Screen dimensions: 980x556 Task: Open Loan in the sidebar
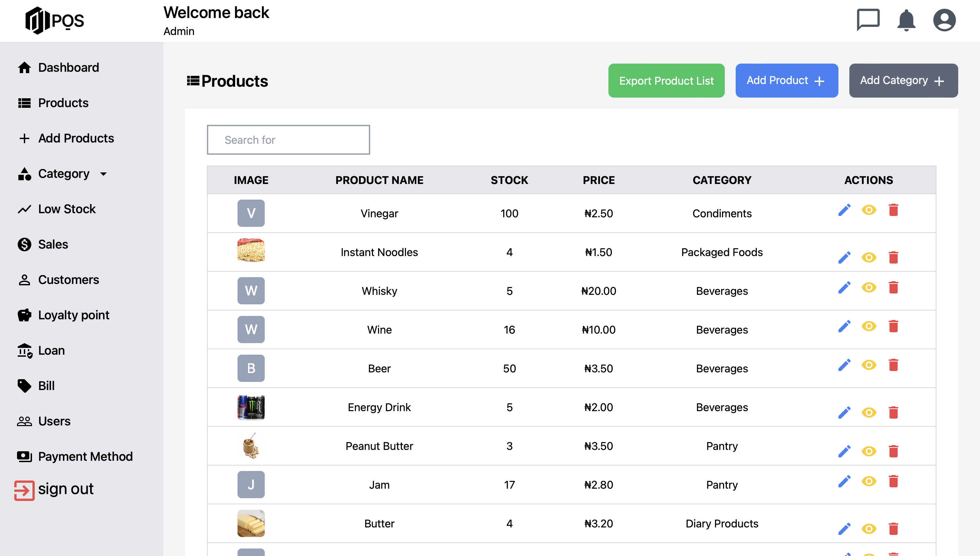click(x=41, y=351)
